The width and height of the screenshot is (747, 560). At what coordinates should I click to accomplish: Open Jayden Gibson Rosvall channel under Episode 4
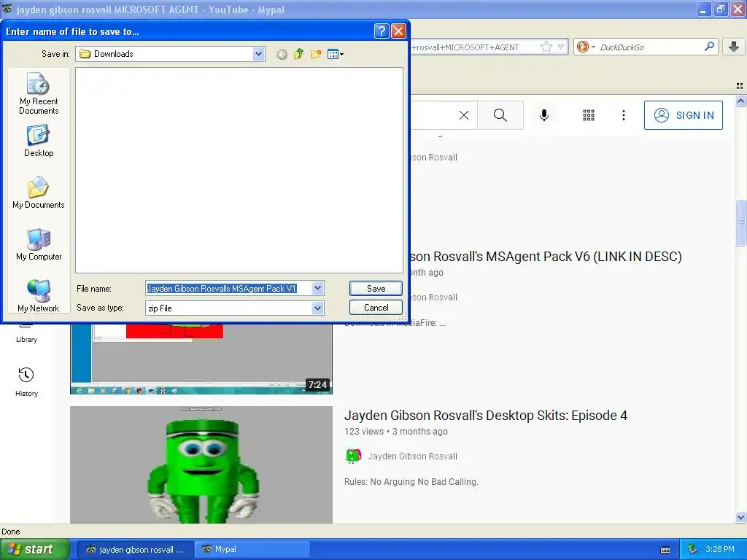[x=413, y=456]
